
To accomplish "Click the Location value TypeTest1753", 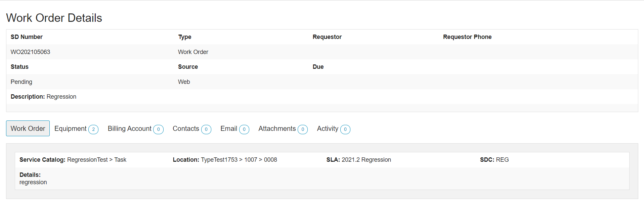I will click(217, 160).
